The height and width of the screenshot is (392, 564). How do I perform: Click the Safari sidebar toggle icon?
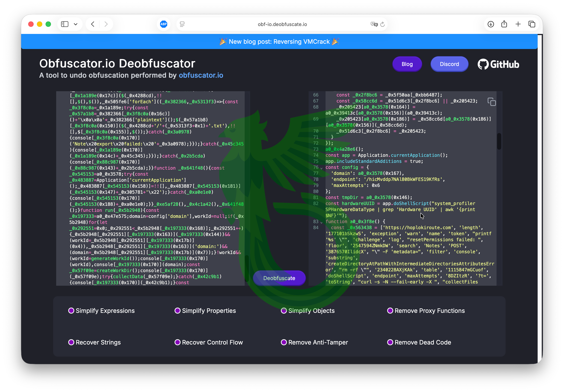65,24
